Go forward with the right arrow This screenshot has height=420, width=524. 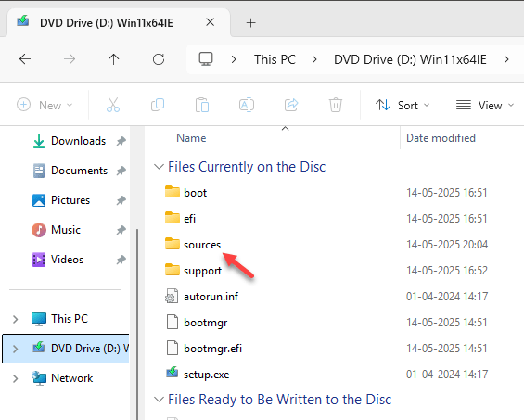click(x=70, y=59)
